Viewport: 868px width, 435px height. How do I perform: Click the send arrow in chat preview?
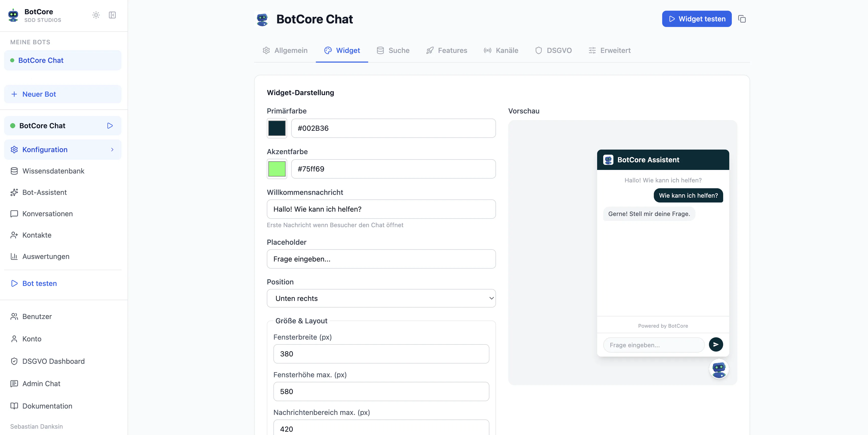tap(716, 345)
